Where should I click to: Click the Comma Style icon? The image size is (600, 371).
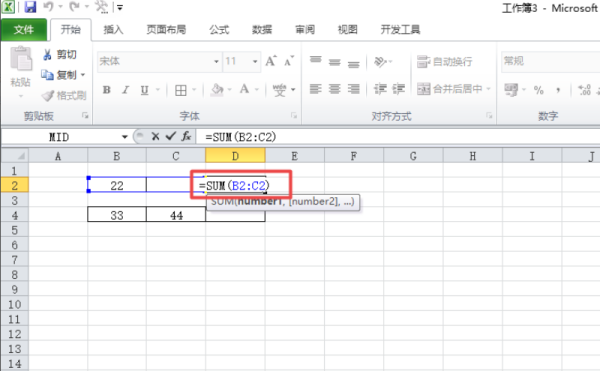[558, 90]
